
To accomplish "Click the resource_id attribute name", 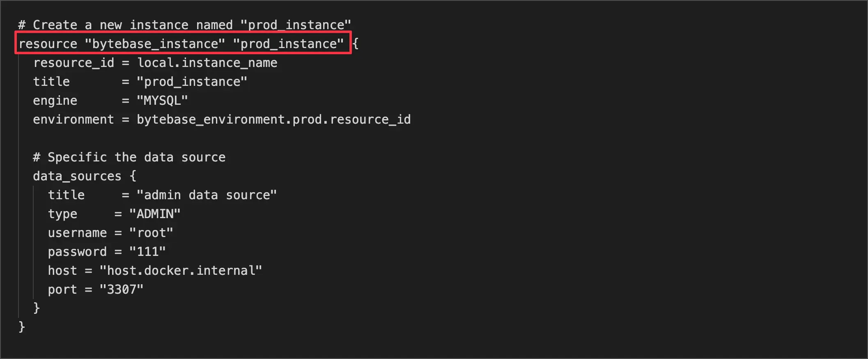I will pos(73,63).
